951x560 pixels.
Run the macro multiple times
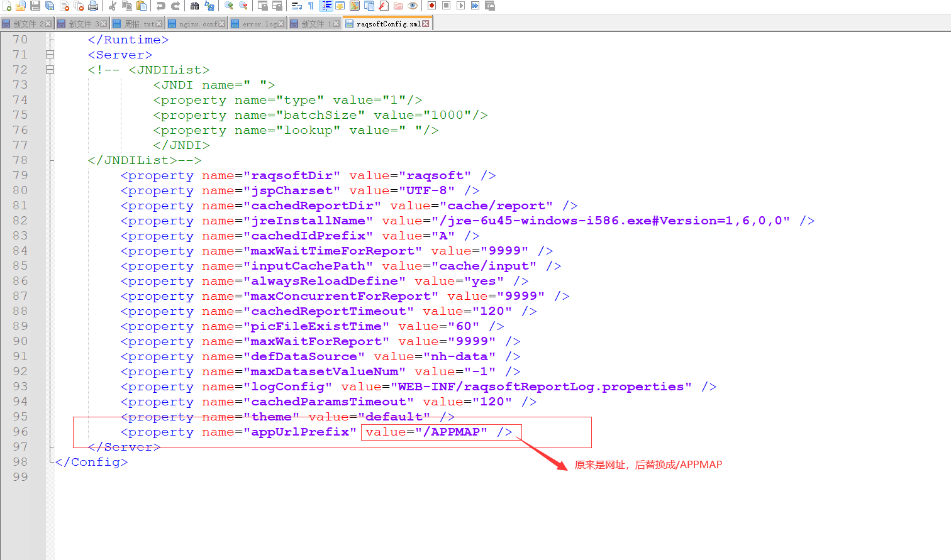point(475,6)
